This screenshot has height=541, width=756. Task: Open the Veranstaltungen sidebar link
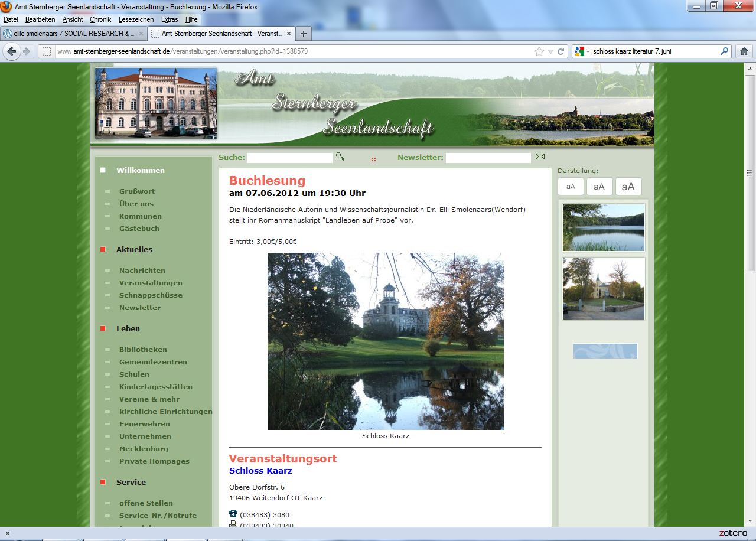click(151, 283)
